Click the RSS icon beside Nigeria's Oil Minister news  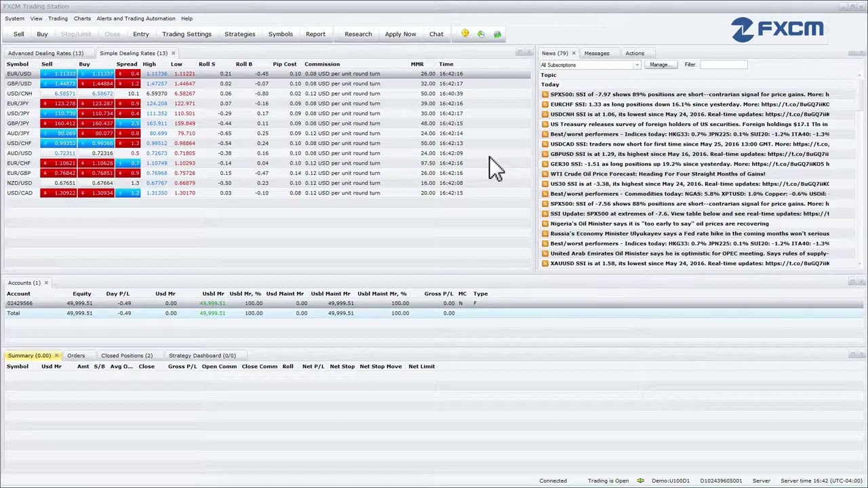pyautogui.click(x=545, y=224)
